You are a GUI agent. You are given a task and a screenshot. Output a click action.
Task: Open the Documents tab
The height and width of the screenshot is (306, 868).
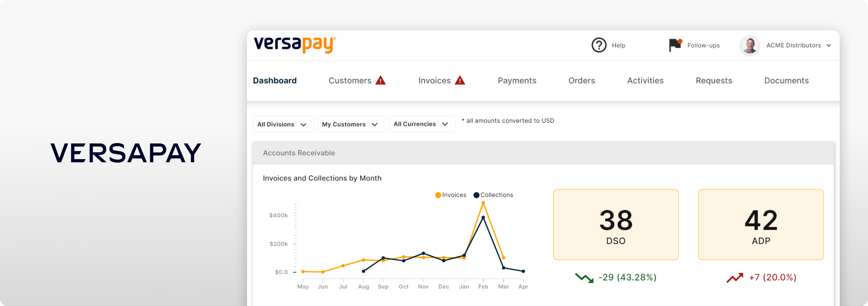[x=787, y=81]
